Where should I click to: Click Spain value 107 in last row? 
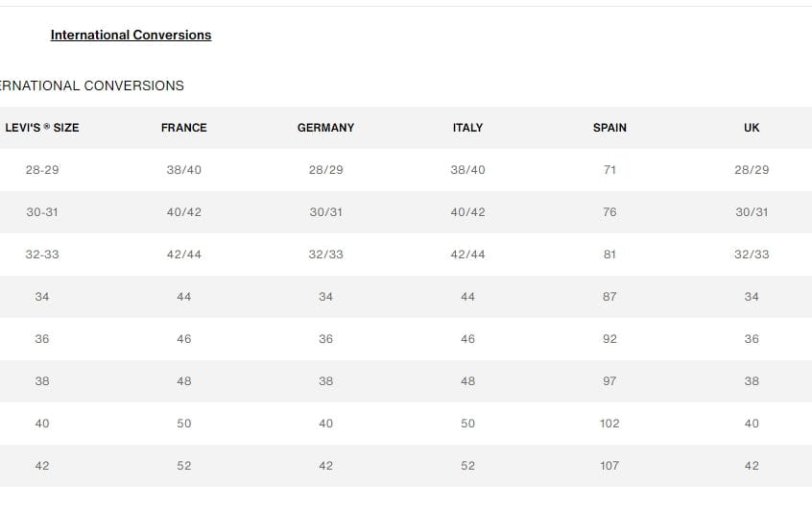(609, 466)
